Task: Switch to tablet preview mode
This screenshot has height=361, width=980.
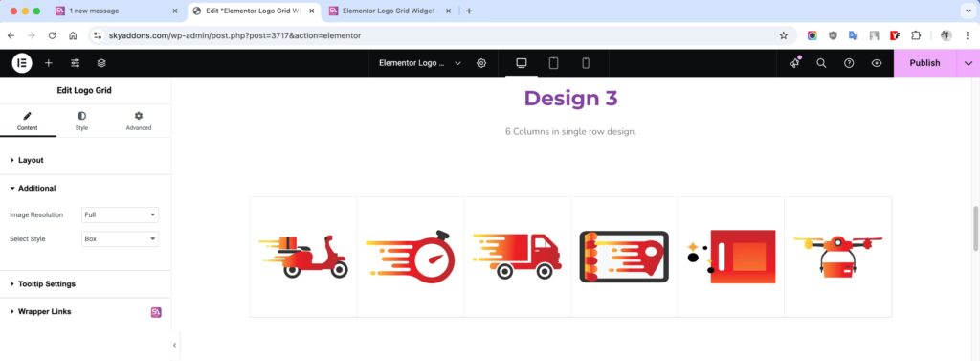Action: (x=553, y=63)
